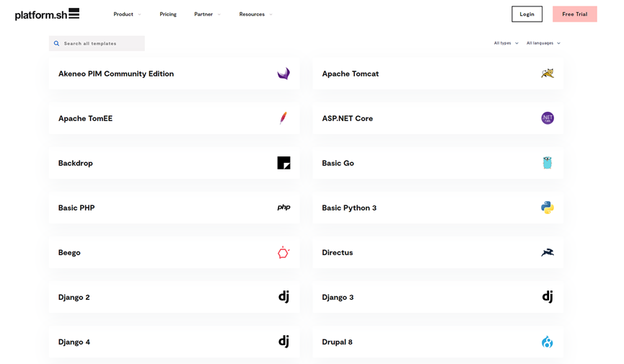
Task: Click the Python snake logo icon
Action: [x=548, y=208]
